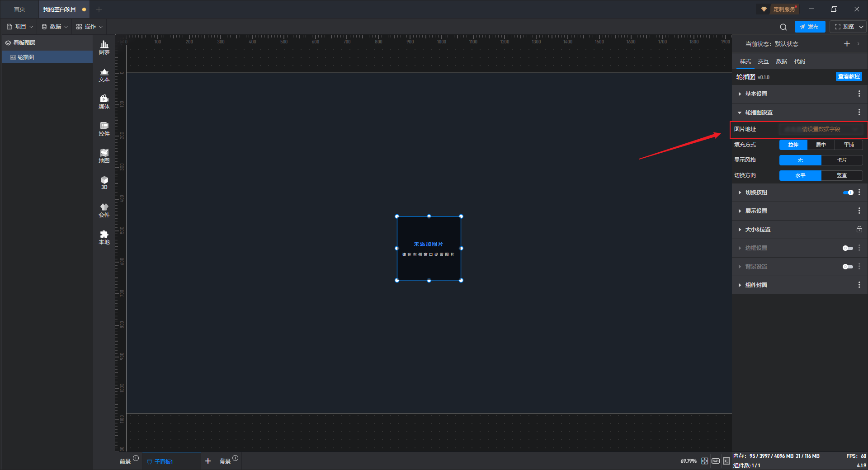
Task: Switch to the 代码 tab
Action: coord(799,61)
